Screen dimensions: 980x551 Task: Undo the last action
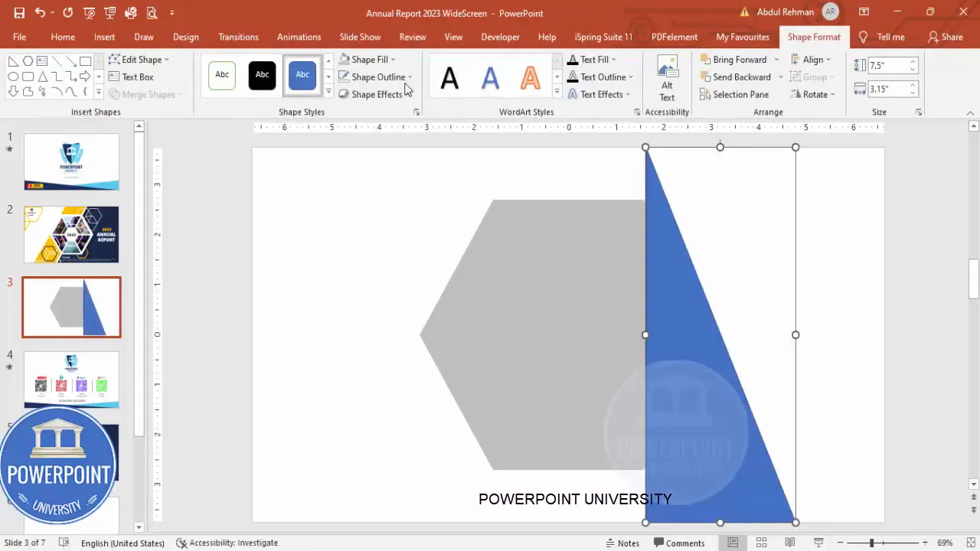click(x=40, y=13)
